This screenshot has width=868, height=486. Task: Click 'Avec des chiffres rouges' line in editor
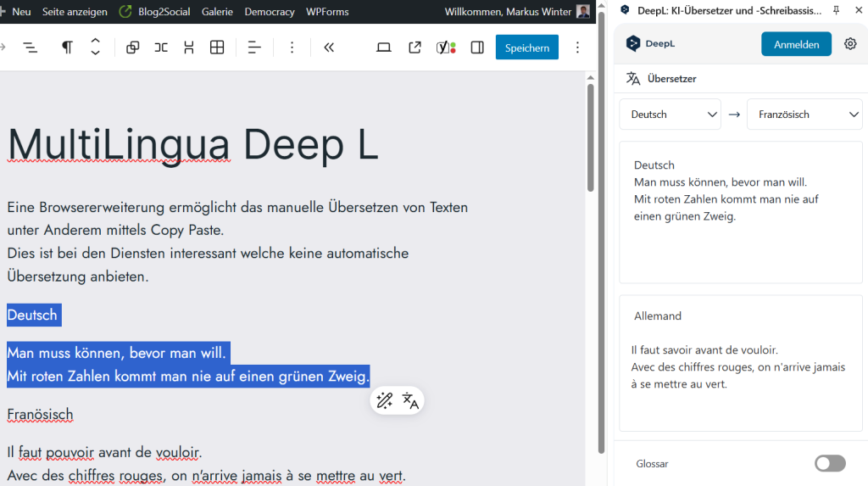tap(206, 476)
